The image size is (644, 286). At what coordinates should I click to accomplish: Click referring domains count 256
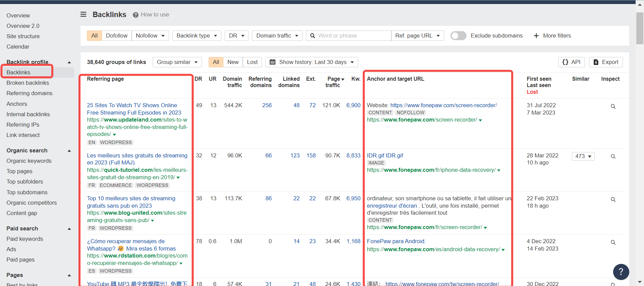267,105
